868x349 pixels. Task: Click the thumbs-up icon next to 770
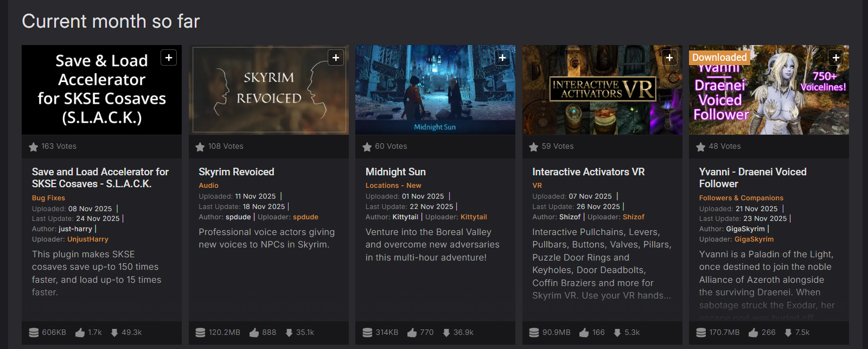click(x=412, y=333)
